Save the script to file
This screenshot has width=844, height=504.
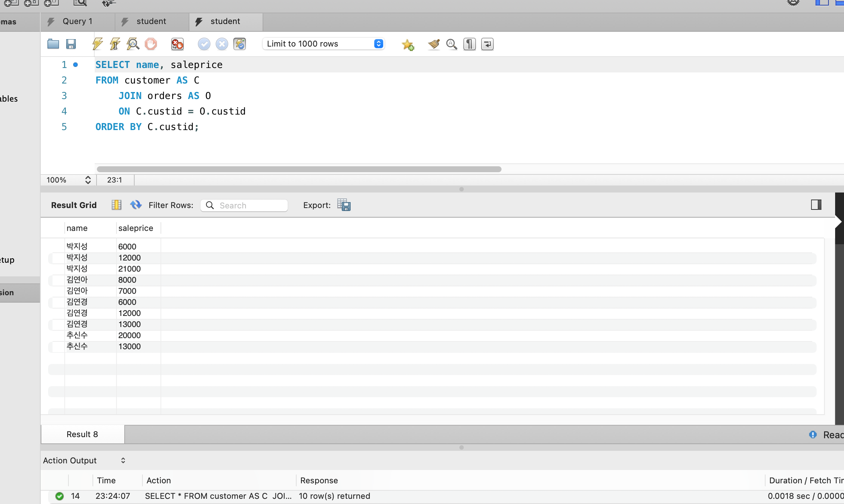[x=71, y=44]
